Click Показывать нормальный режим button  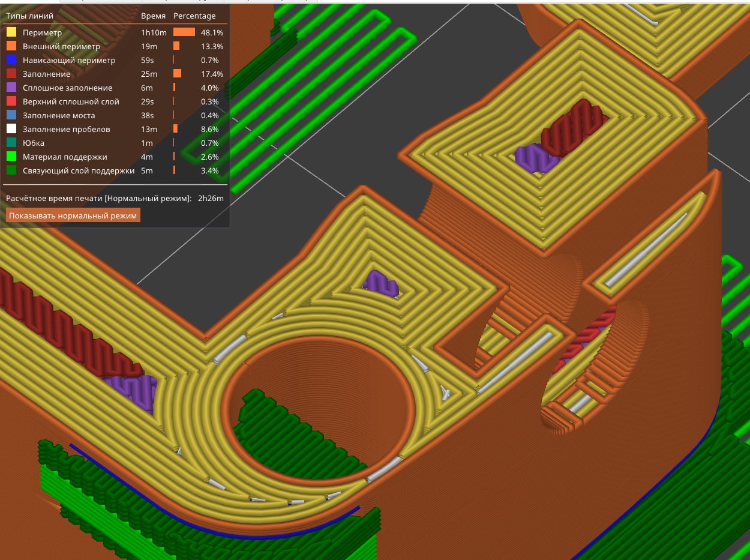pos(73,215)
